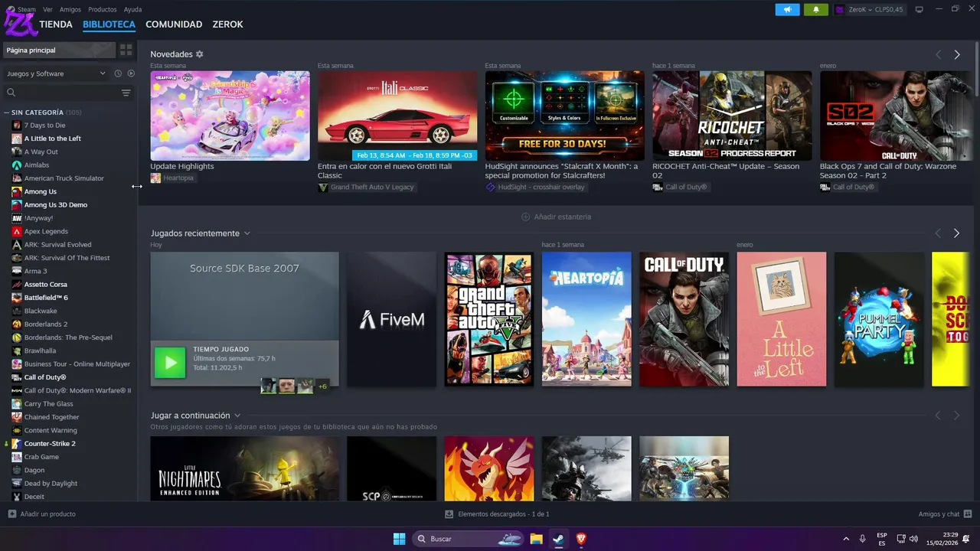Sort library by recent activity clock icon
Image resolution: width=980 pixels, height=551 pixels.
118,73
